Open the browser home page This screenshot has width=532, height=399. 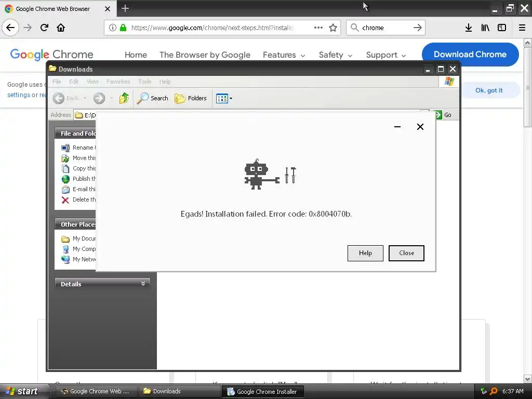click(61, 28)
